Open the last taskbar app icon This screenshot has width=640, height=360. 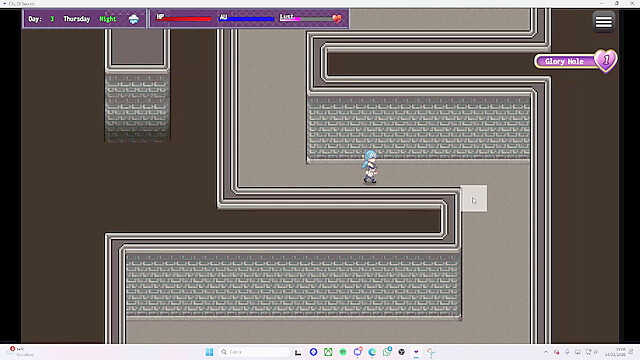(x=431, y=352)
